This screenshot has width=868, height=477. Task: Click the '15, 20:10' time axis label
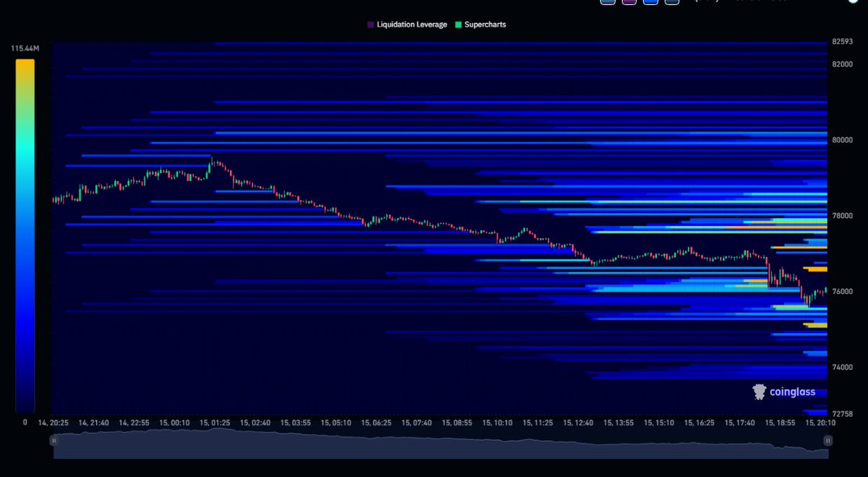822,422
